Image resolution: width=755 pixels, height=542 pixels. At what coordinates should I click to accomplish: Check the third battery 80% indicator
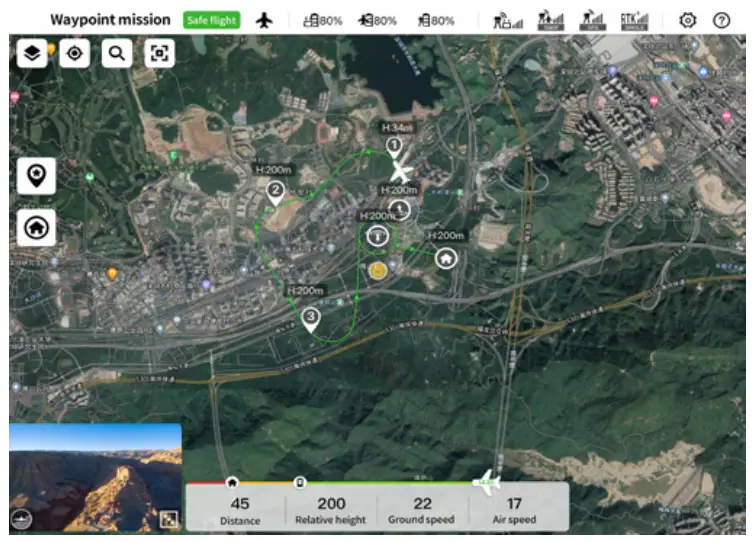[x=436, y=21]
